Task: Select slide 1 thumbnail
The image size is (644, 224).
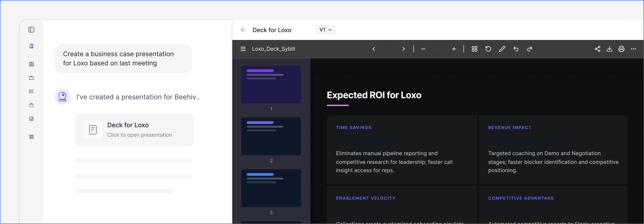Action: tap(271, 84)
